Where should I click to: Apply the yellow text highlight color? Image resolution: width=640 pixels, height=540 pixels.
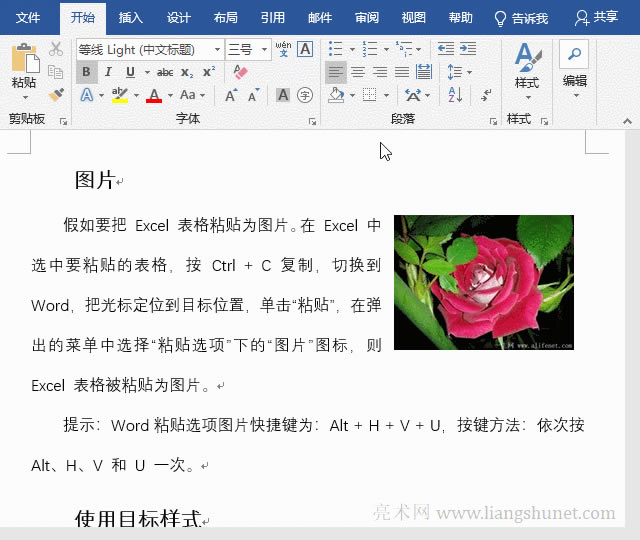[120, 95]
